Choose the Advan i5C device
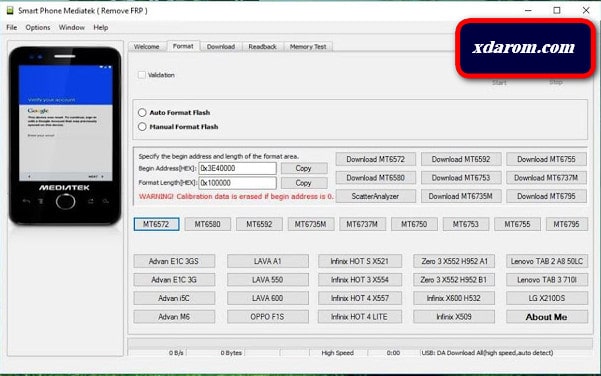The height and width of the screenshot is (376, 601). (x=174, y=298)
